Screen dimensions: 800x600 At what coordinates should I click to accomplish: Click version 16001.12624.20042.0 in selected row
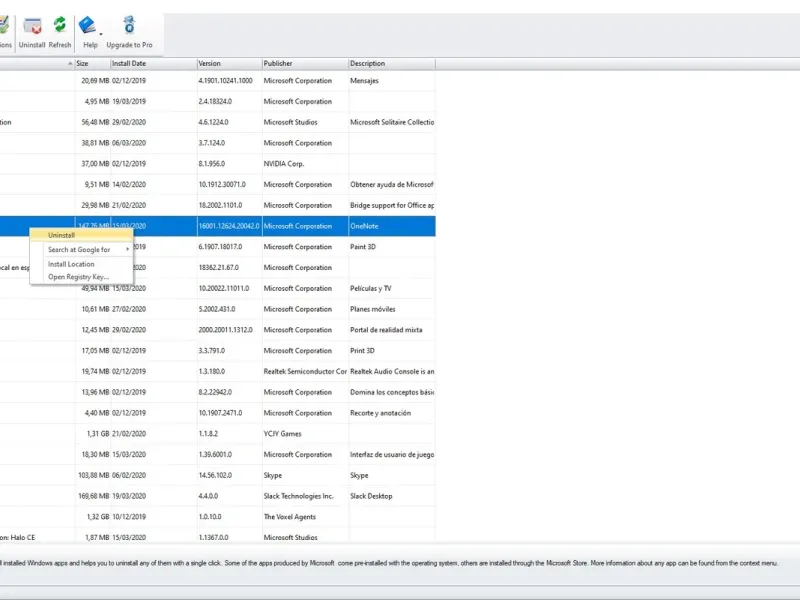point(229,226)
